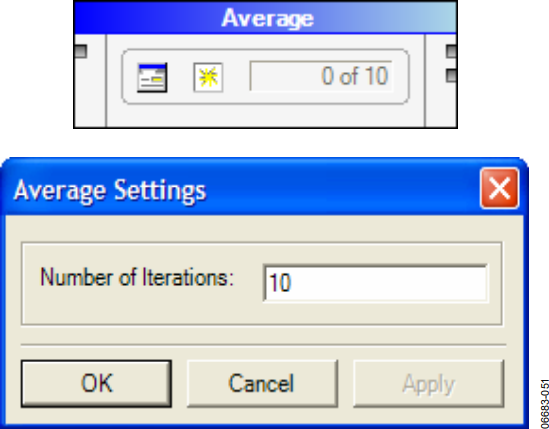This screenshot has width=549, height=429.
Task: Click the Average component title bar
Action: (265, 18)
